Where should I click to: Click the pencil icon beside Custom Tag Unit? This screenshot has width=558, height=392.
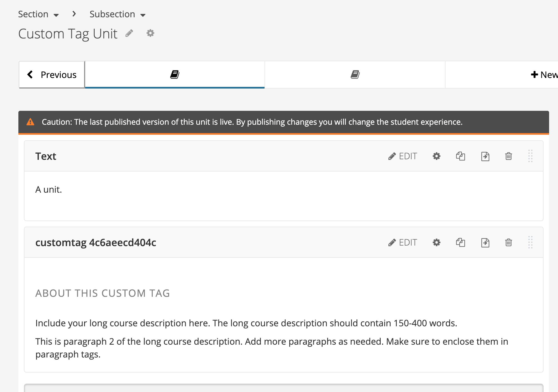[129, 33]
